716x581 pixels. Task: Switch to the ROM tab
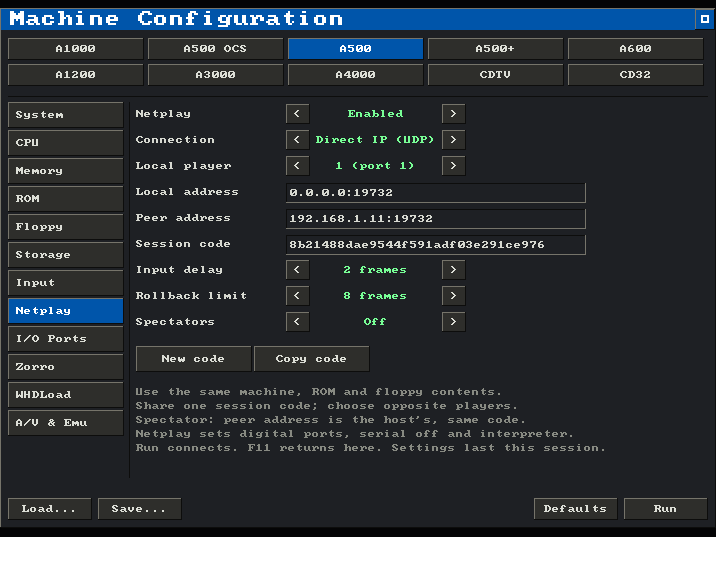(65, 199)
